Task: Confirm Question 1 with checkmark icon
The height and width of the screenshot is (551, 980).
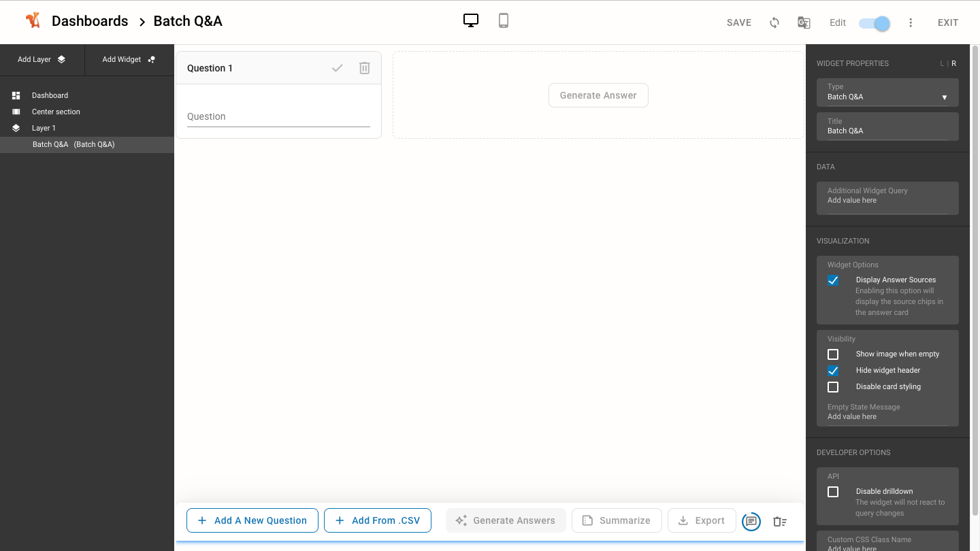Action: 337,68
